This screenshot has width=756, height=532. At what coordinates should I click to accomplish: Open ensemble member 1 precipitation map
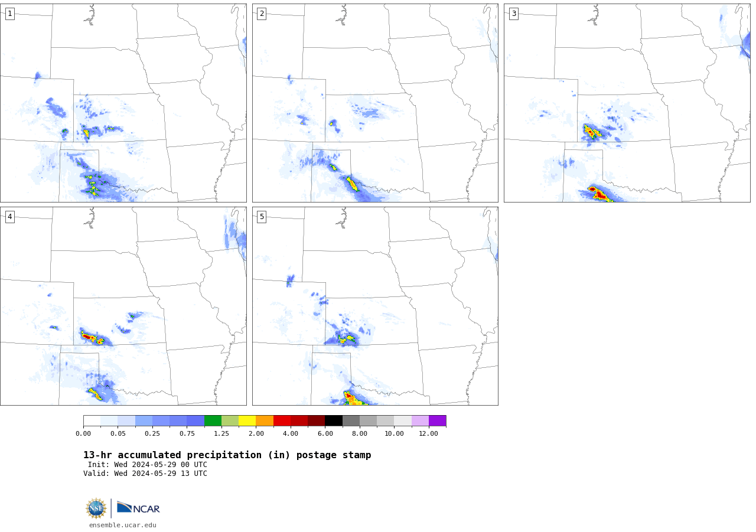pyautogui.click(x=123, y=103)
